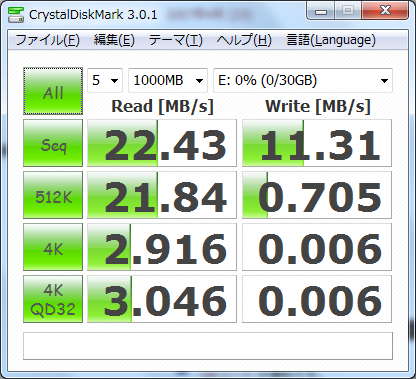Click the Read [MB/s] column header

(x=162, y=107)
